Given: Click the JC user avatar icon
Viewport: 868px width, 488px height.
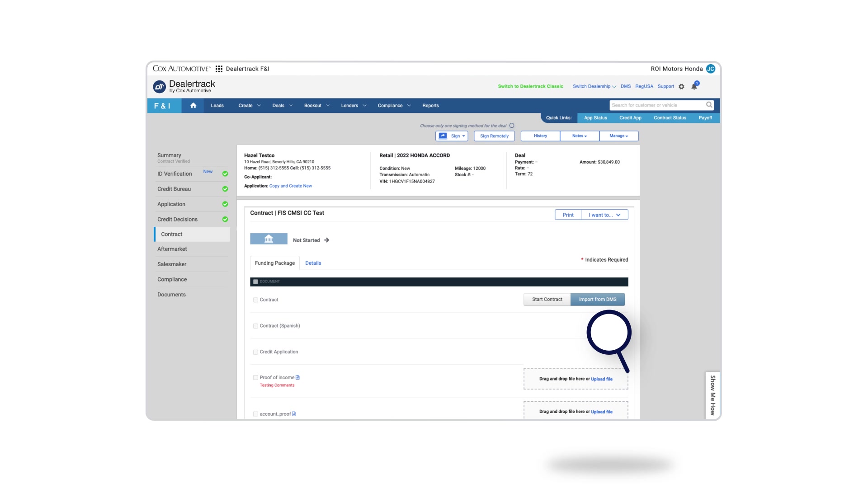Looking at the screenshot, I should click(x=710, y=69).
